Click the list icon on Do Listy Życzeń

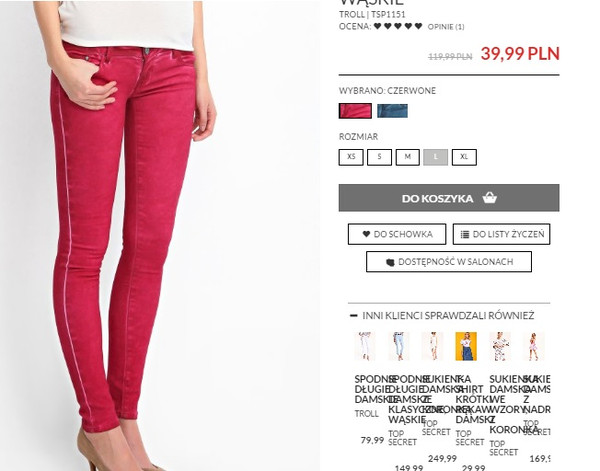tap(465, 235)
